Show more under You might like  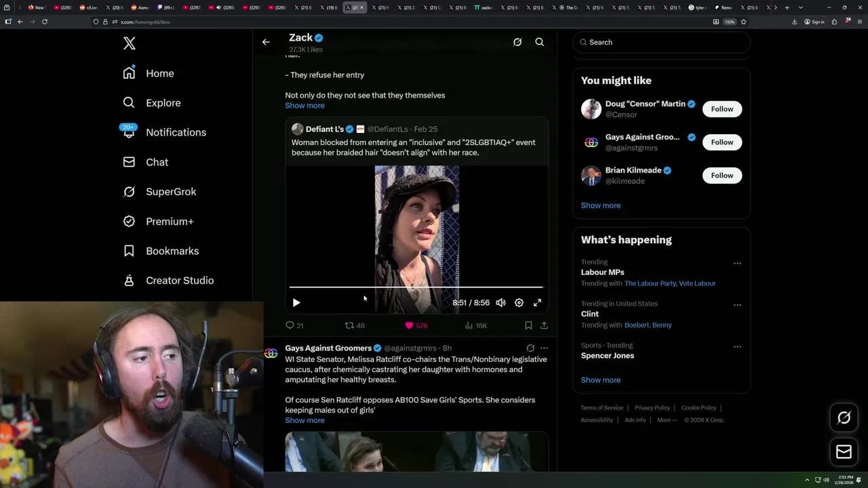tap(600, 205)
